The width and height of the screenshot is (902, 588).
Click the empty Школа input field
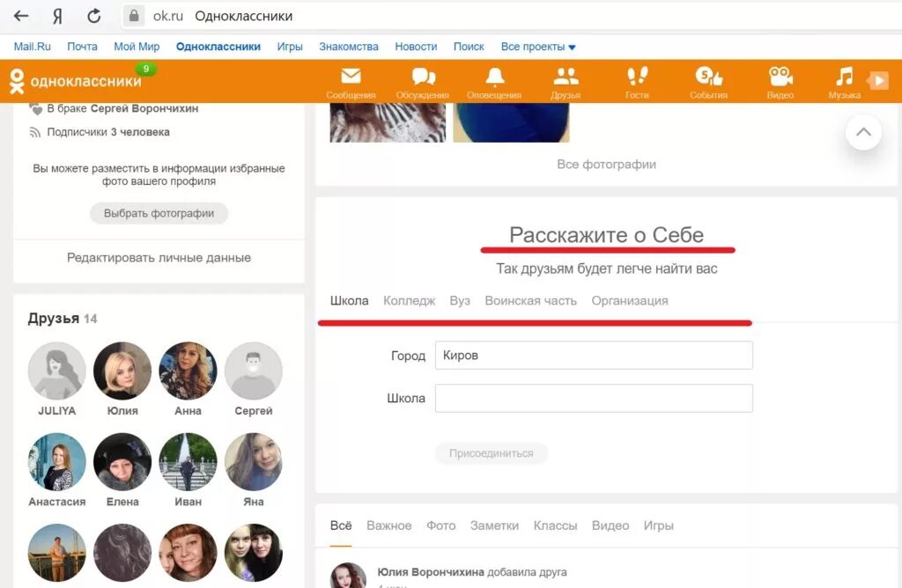(594, 399)
